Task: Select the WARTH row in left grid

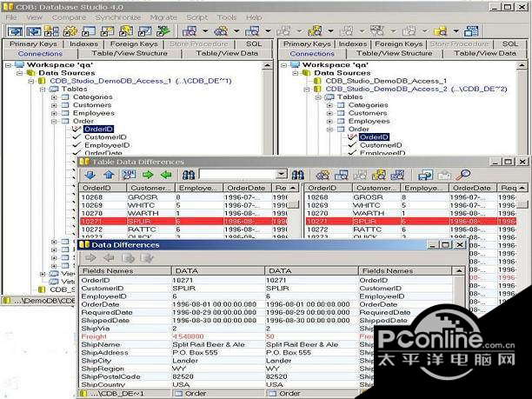Action: click(x=183, y=214)
